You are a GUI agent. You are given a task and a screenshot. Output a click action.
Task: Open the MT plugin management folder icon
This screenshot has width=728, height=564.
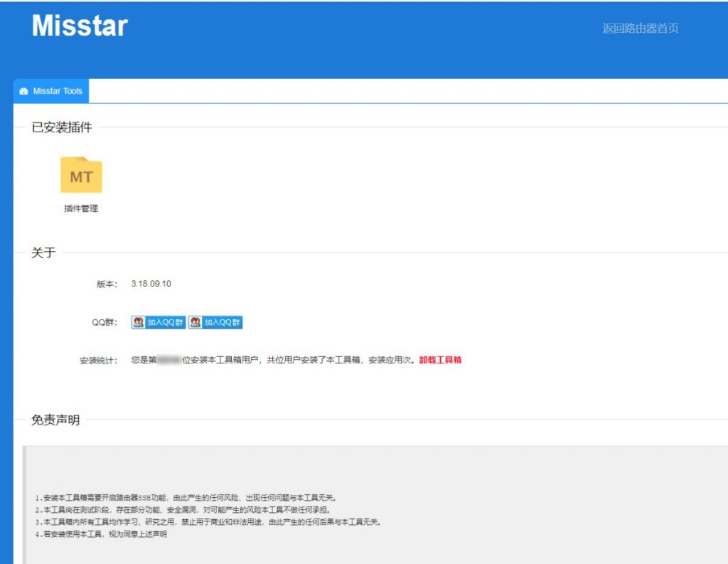coord(81,176)
